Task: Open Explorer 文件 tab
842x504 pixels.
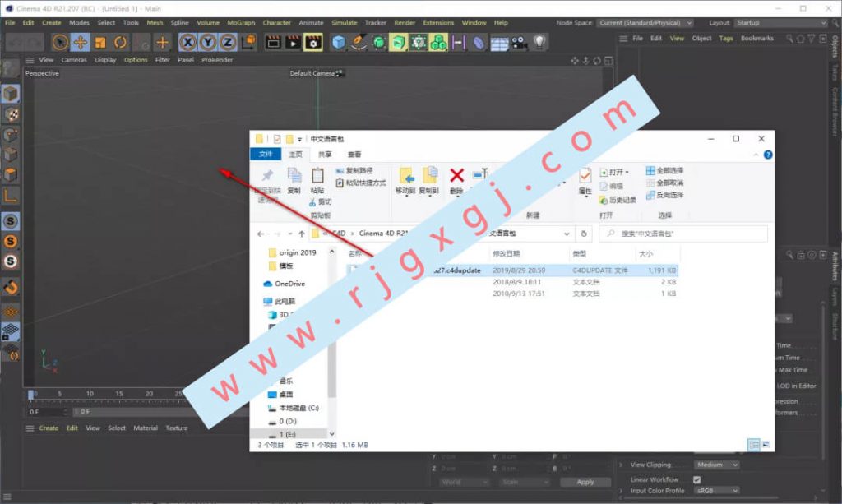Action: (x=266, y=155)
